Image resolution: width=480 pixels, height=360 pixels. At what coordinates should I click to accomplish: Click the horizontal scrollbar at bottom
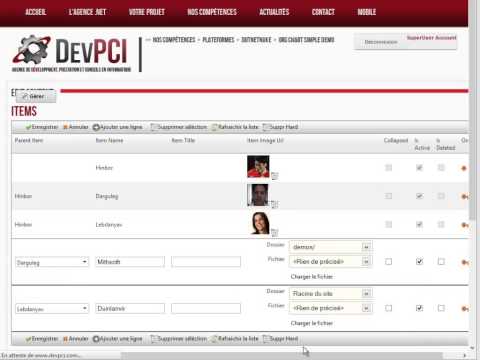[282, 355]
